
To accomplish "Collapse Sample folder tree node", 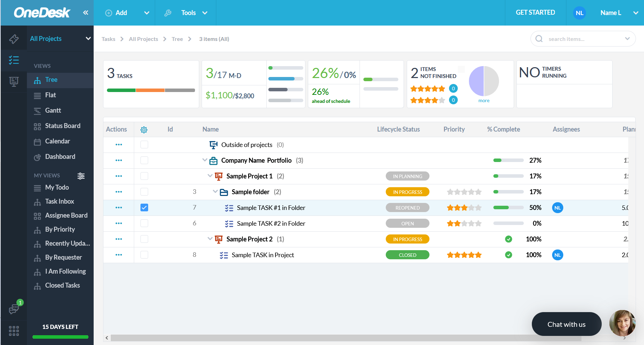I will tap(215, 191).
